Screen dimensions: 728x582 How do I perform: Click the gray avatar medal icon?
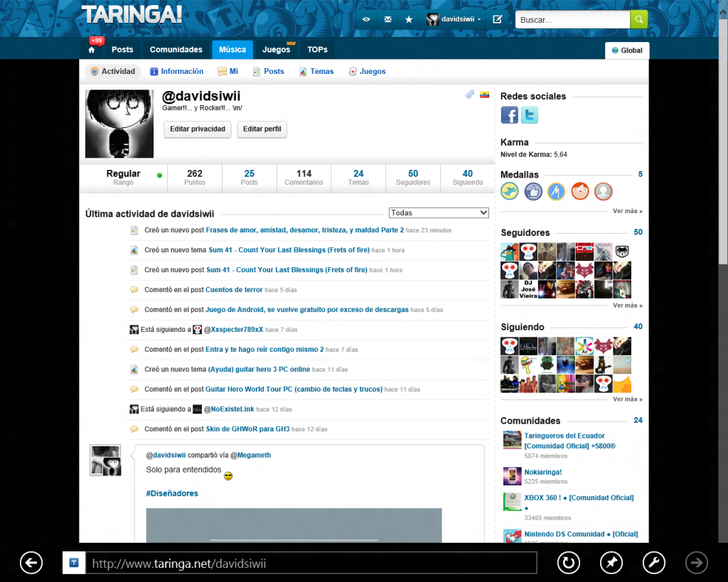(x=603, y=191)
